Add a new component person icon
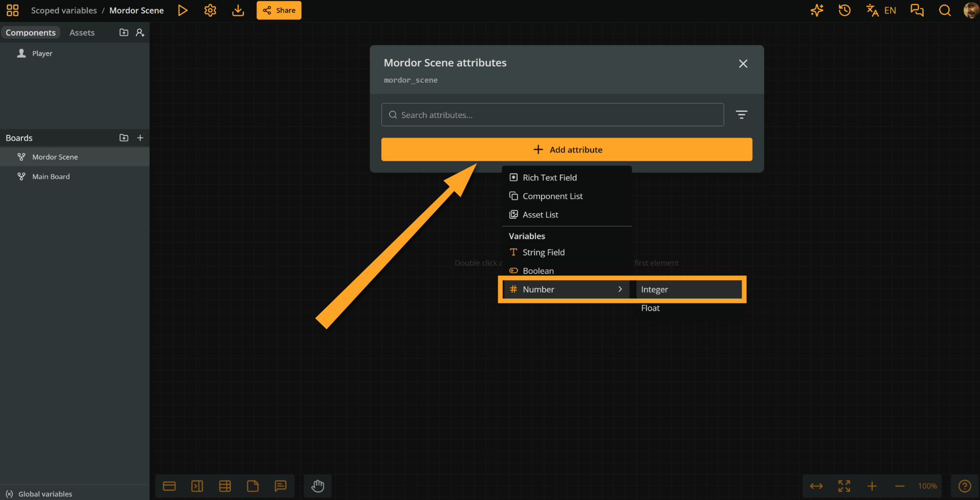 click(140, 33)
